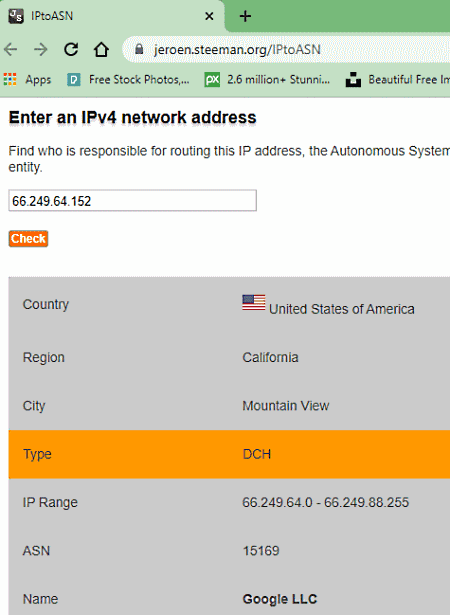This screenshot has height=615, width=450.
Task: Open the browser home page icon
Action: click(x=101, y=49)
